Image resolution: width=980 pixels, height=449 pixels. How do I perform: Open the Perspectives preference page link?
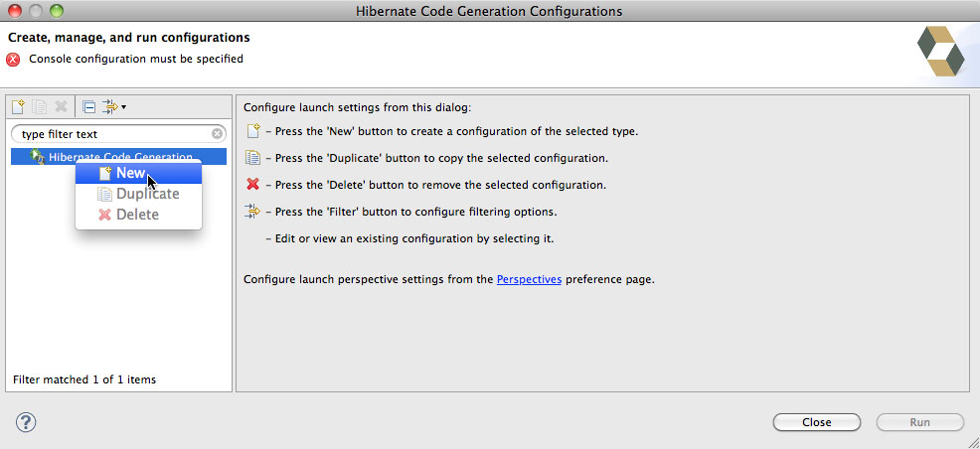[529, 279]
